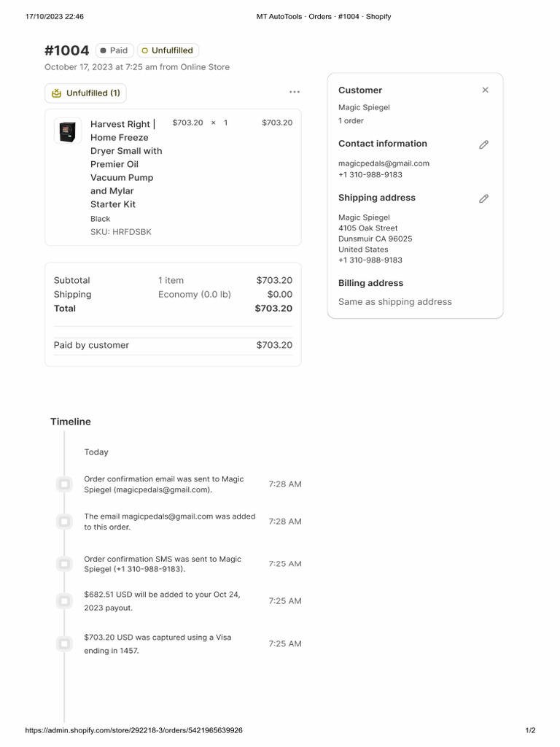The image size is (560, 747).
Task: Open the Harvest Right freeze dryer thumbnail
Action: [x=68, y=131]
